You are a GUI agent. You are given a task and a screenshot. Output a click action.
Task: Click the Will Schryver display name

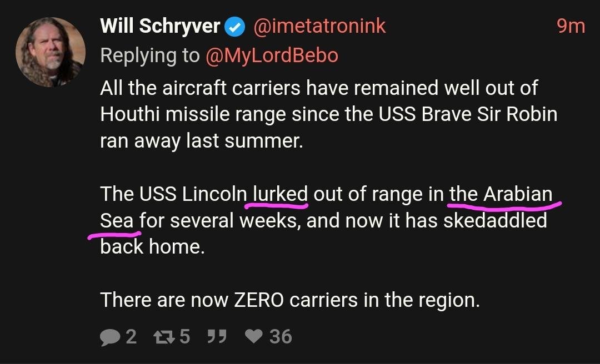coord(160,26)
